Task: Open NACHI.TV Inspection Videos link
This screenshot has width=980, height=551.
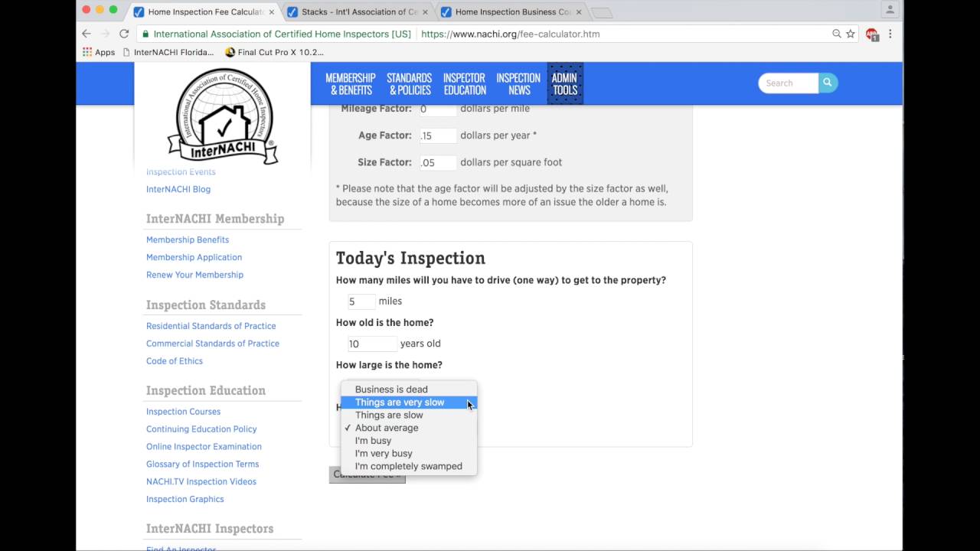Action: (201, 481)
